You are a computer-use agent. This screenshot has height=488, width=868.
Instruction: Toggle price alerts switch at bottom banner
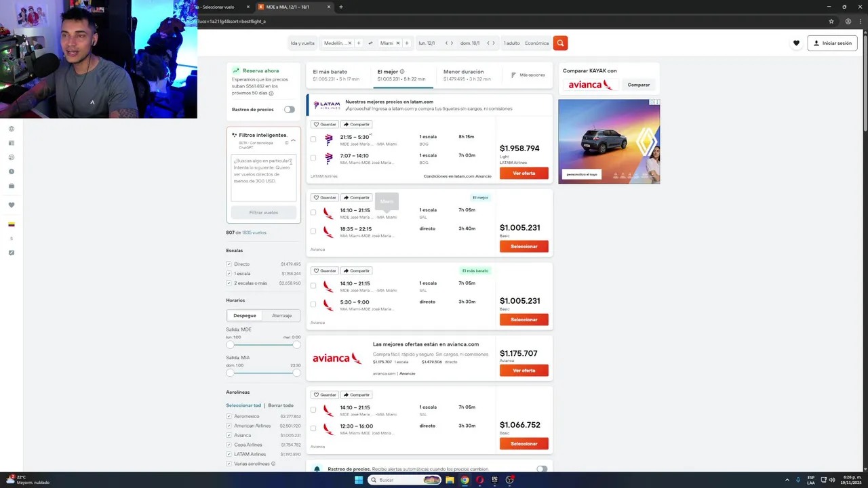(x=541, y=468)
